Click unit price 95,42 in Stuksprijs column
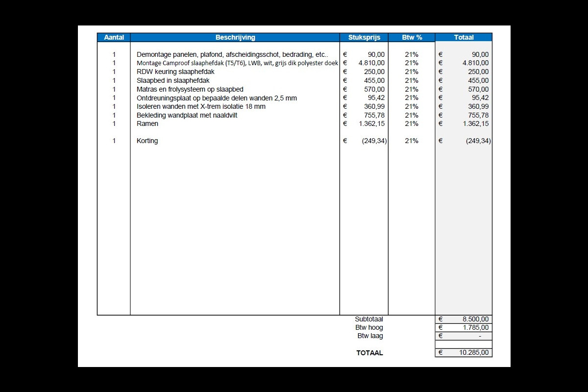588x392 pixels. click(x=377, y=98)
